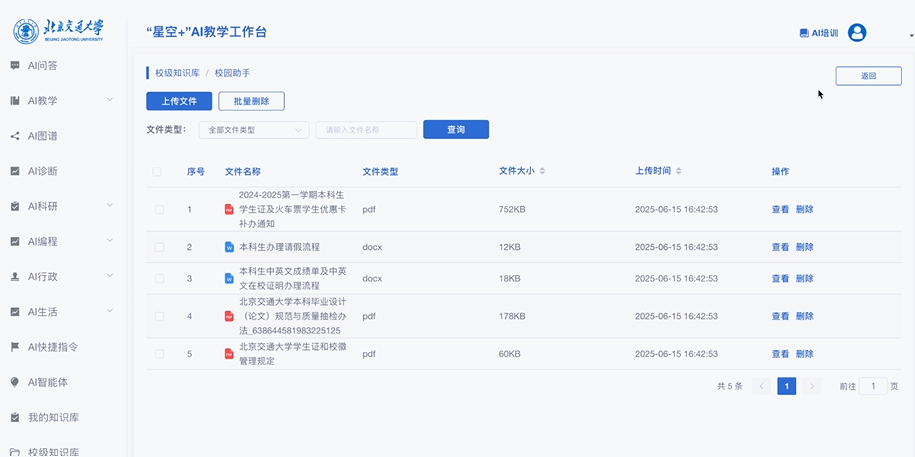Select all files header checkbox

[x=157, y=172]
